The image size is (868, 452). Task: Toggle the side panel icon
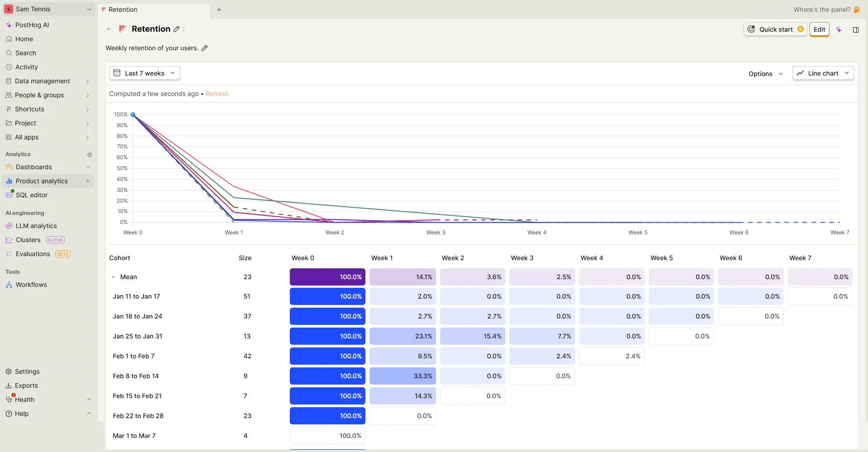pos(856,29)
